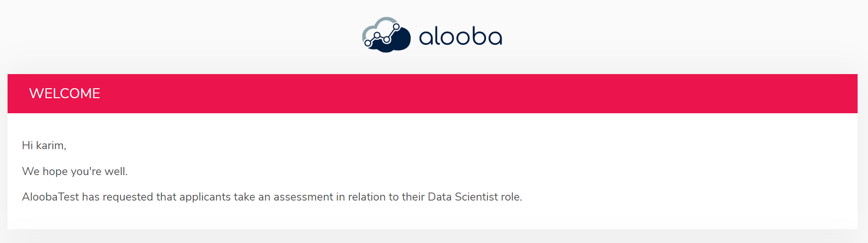868x243 pixels.
Task: Click the word Hi in the greeting
Action: coord(27,145)
